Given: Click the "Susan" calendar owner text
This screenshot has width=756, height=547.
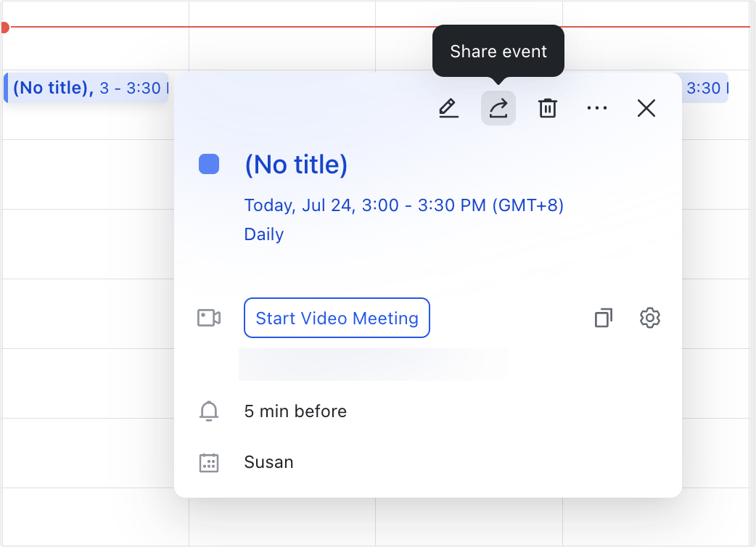Looking at the screenshot, I should pos(268,462).
